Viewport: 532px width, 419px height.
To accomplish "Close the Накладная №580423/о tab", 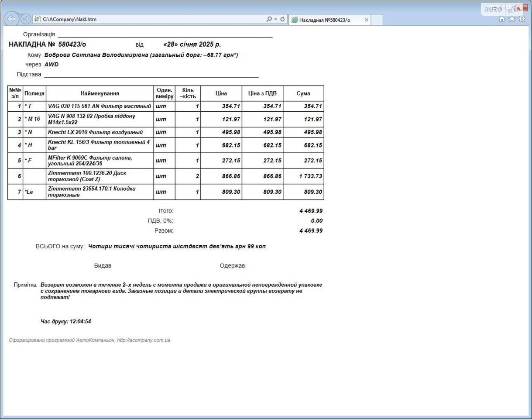I will [366, 20].
